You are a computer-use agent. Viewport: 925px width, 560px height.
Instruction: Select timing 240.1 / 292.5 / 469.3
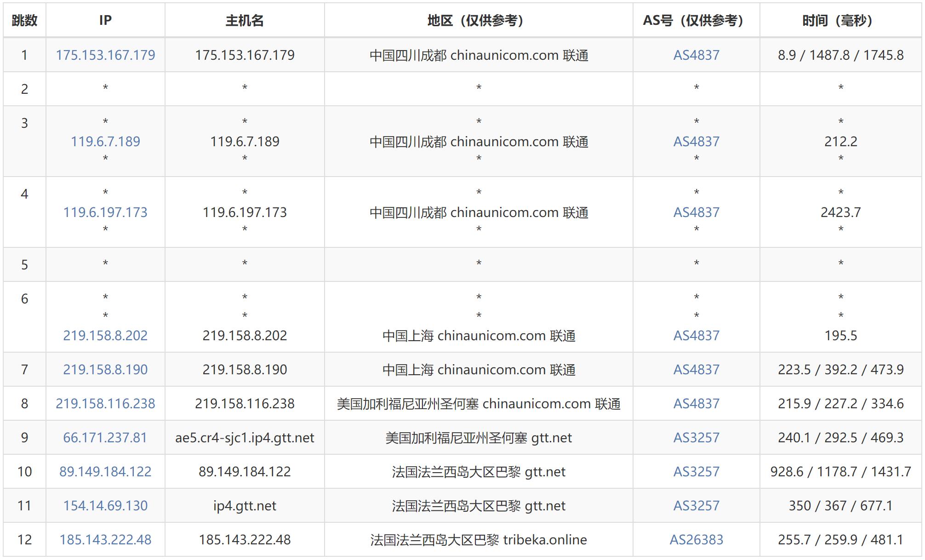(840, 438)
